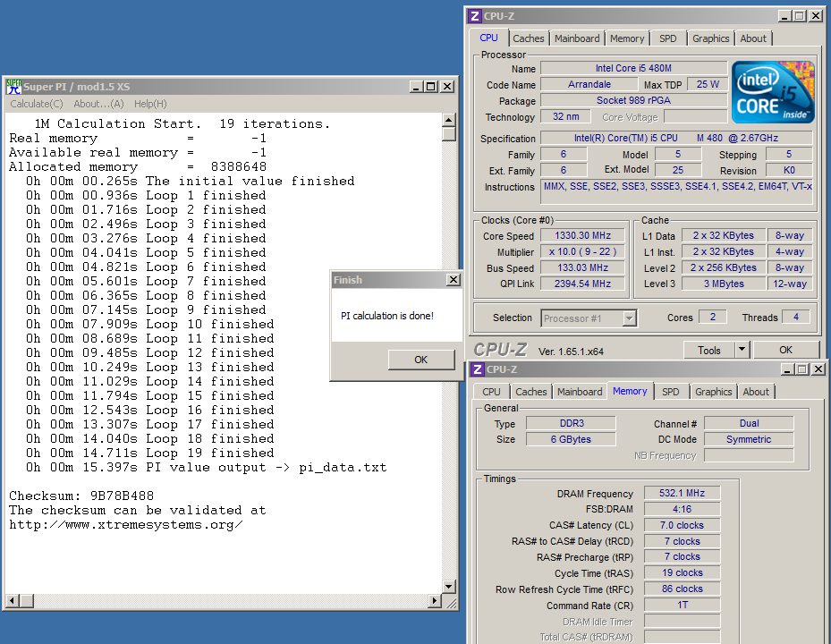Maximize the Super PI window

431,87
